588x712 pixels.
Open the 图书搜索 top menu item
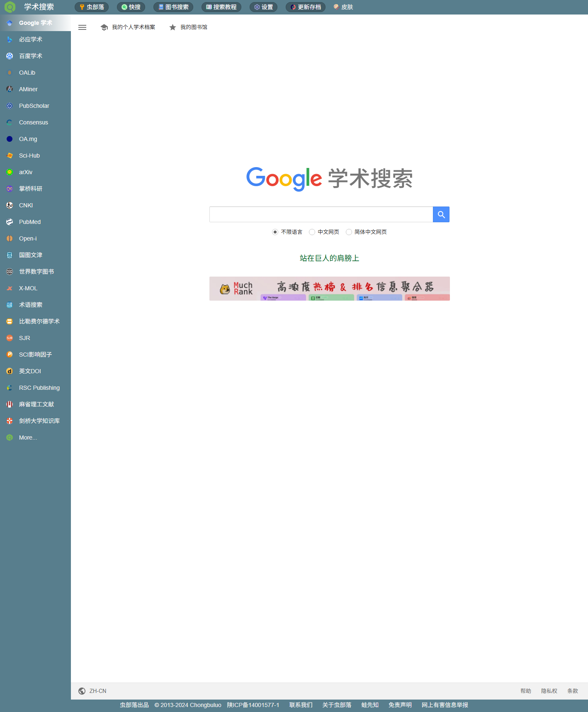[x=173, y=7]
